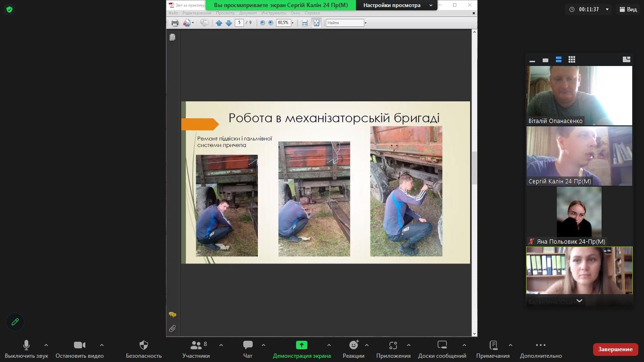Open the Инструменты menu

click(x=273, y=13)
